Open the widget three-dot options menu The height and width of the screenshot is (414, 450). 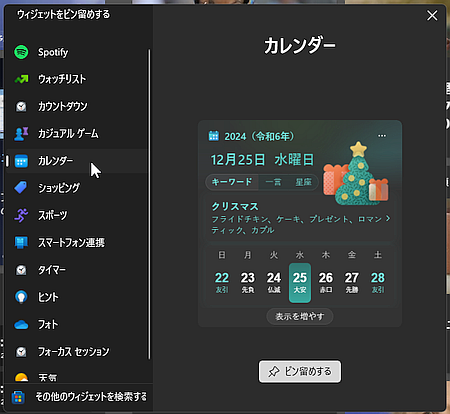[382, 136]
